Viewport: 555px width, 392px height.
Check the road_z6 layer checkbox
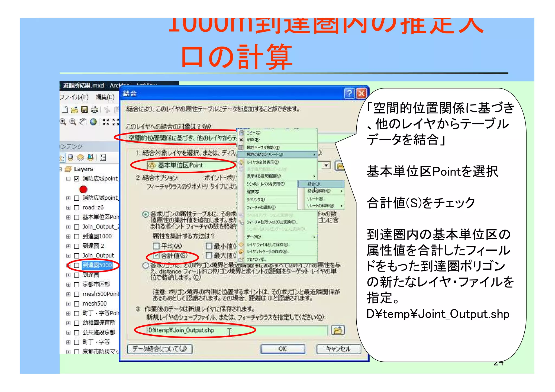click(x=77, y=208)
